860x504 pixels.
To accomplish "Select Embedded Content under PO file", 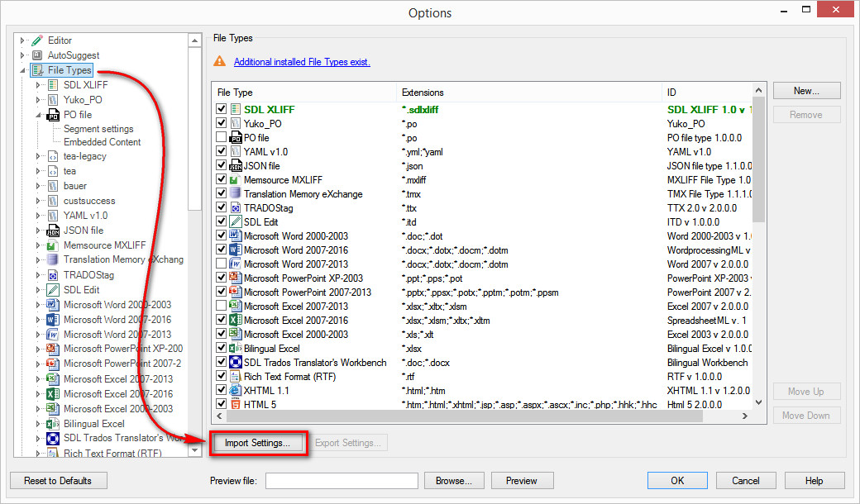I will 102,142.
